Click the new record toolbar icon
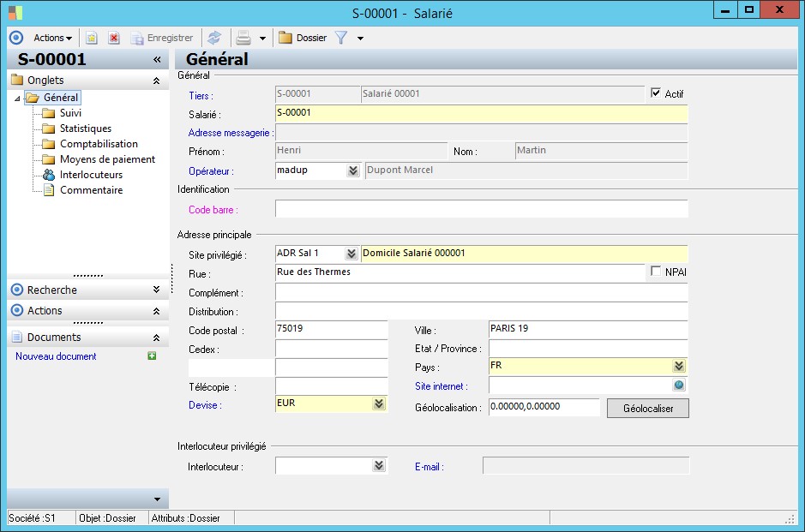The image size is (805, 532). tap(91, 38)
